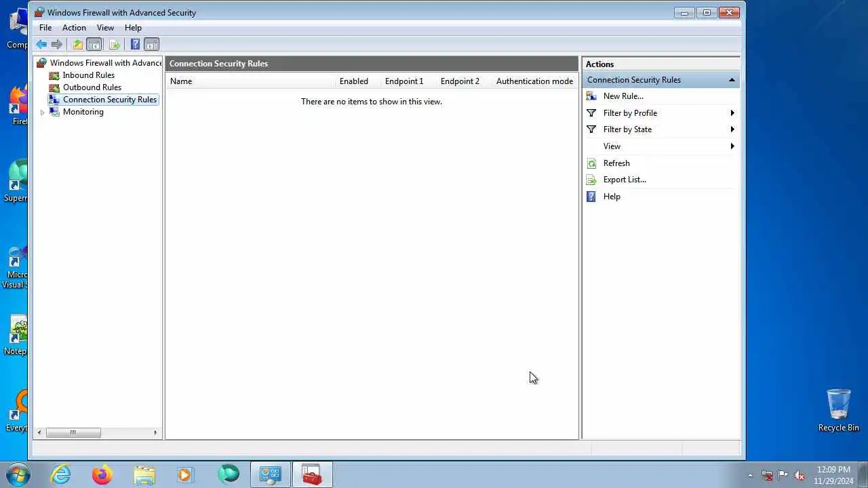
Task: Sort by Authentication mode column header
Action: tap(534, 81)
